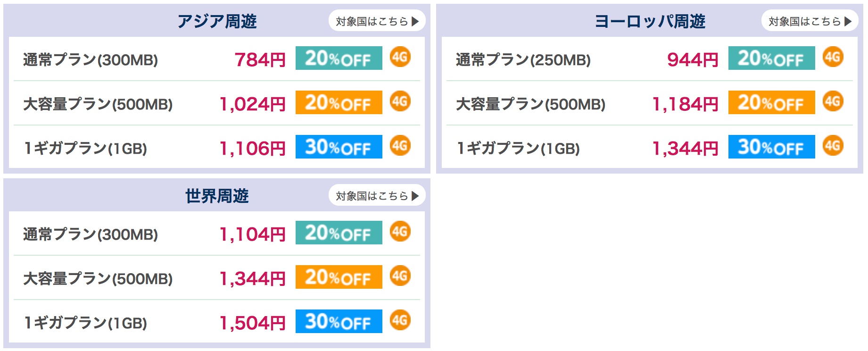Click 4G icon for Europe 500MB plan
The width and height of the screenshot is (868, 351).
[833, 101]
